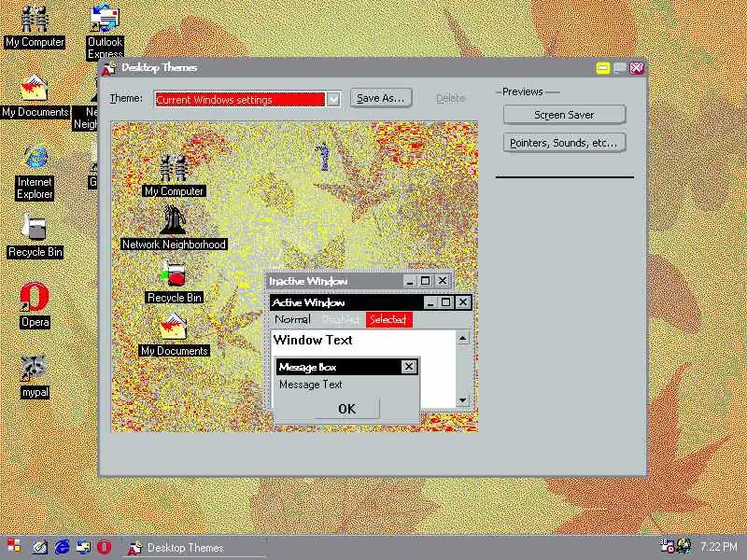
Task: Click the OK button in Message Box
Action: [x=346, y=409]
